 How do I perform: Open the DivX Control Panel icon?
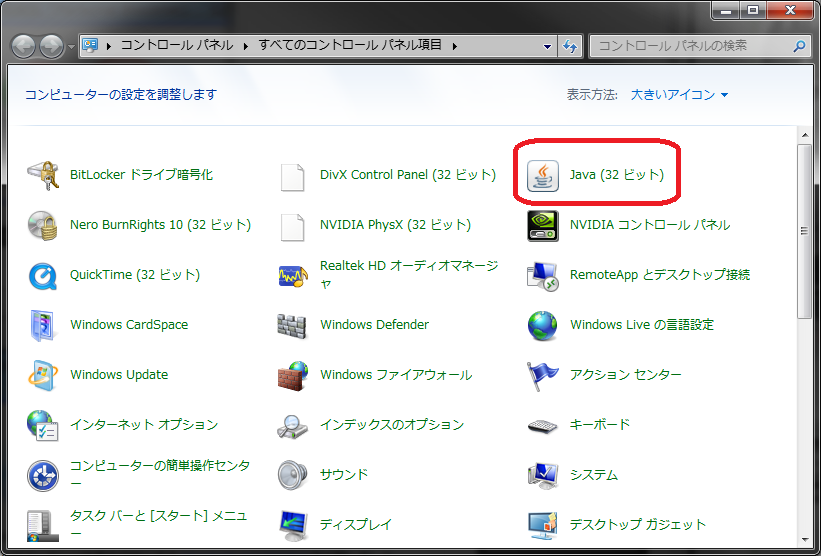pos(292,176)
